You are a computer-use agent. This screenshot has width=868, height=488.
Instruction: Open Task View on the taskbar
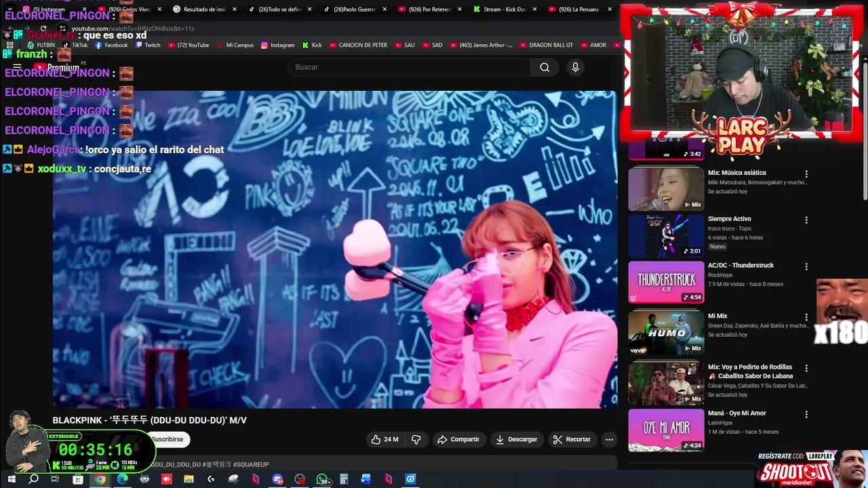(56, 479)
